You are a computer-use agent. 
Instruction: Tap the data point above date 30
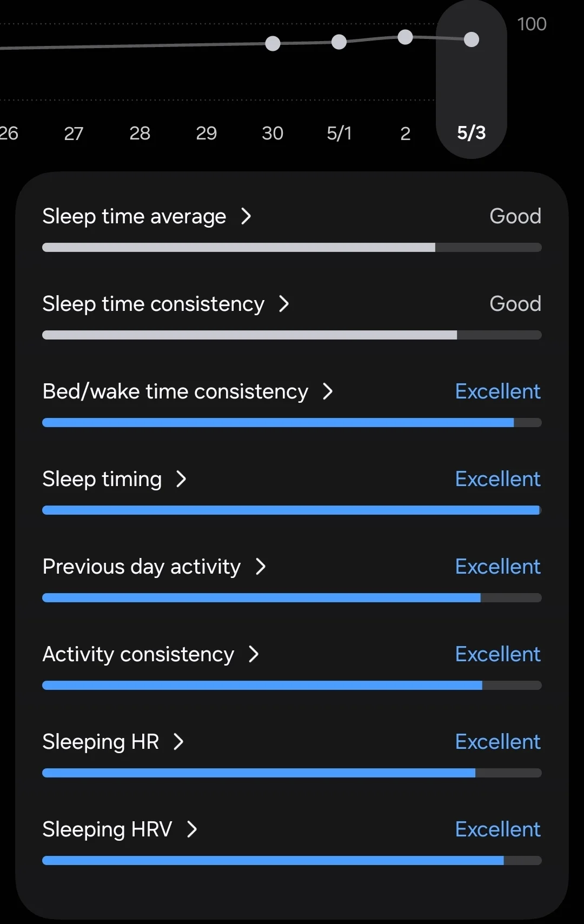273,43
